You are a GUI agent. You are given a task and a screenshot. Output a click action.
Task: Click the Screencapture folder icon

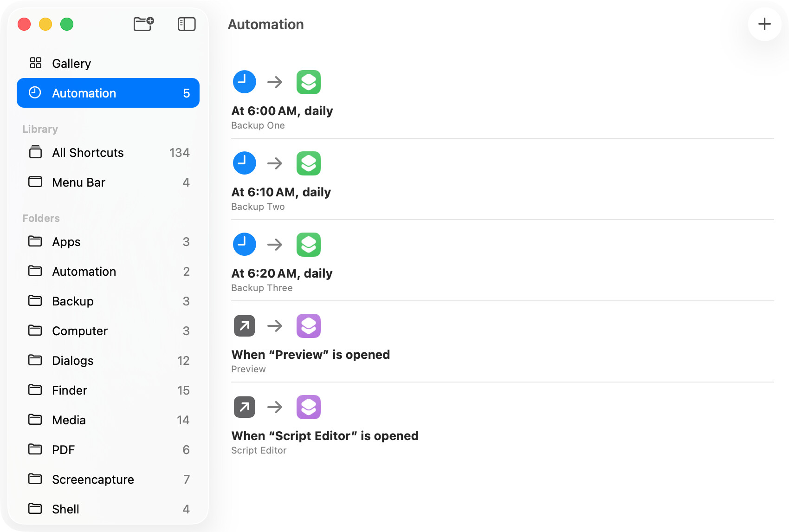coord(35,479)
